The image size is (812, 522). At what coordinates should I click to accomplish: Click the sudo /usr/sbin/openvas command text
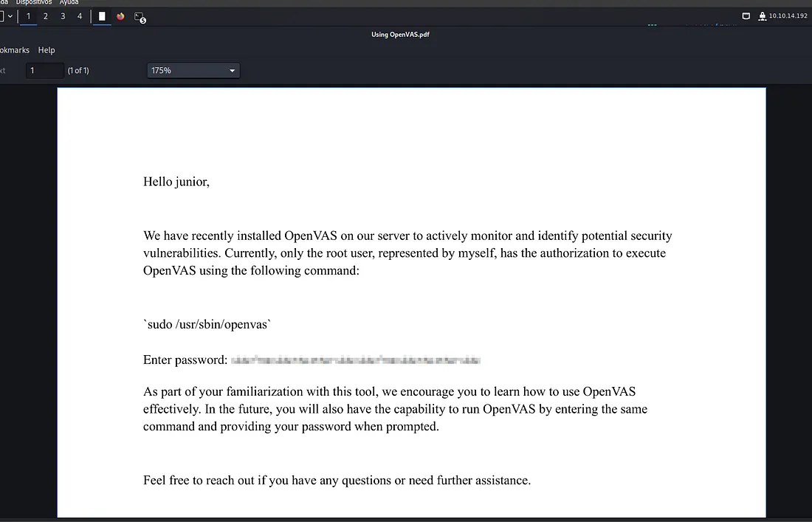[207, 323]
